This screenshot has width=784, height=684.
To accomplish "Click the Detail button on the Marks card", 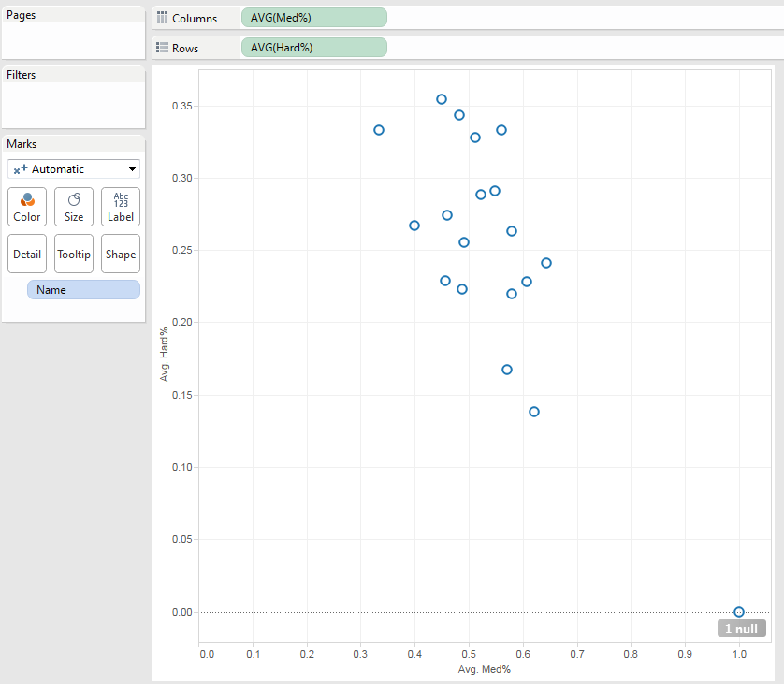I will [x=26, y=254].
